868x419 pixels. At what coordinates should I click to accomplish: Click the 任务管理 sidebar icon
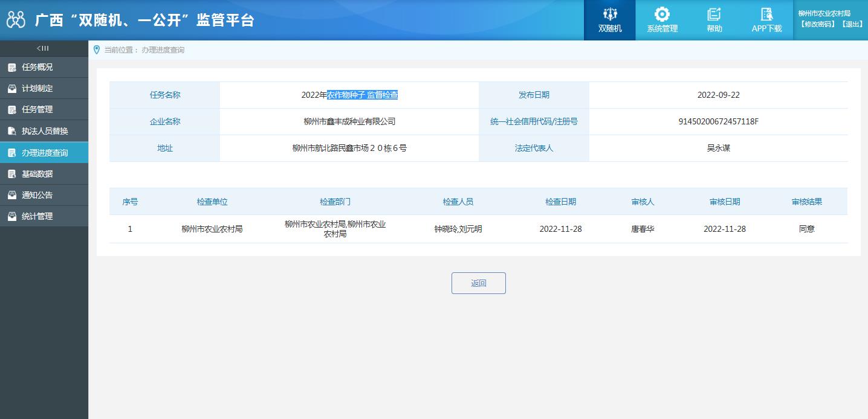point(12,110)
